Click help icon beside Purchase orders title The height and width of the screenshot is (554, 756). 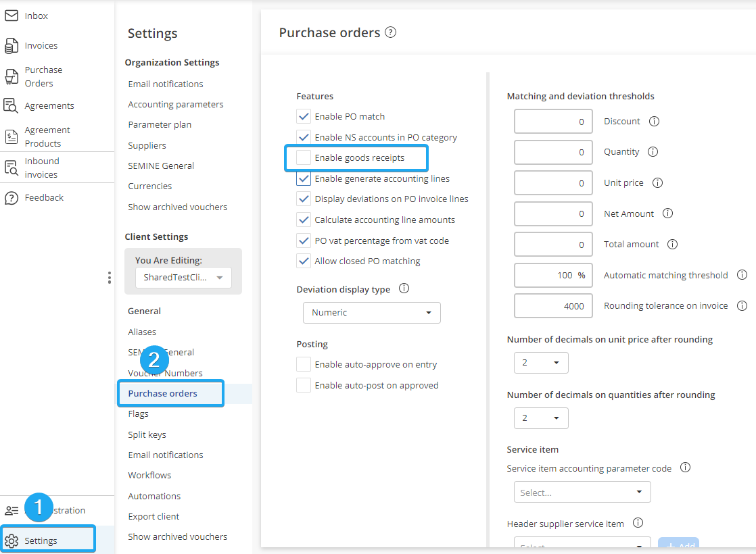pyautogui.click(x=390, y=32)
